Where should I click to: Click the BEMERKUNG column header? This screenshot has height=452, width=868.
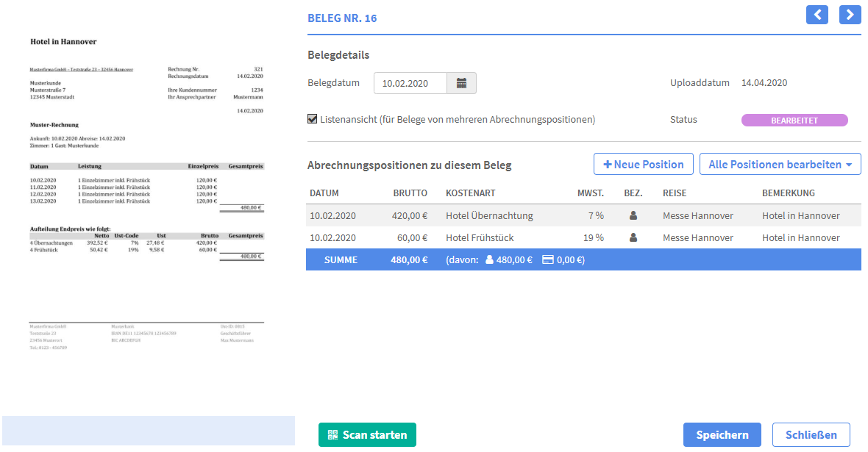[789, 193]
